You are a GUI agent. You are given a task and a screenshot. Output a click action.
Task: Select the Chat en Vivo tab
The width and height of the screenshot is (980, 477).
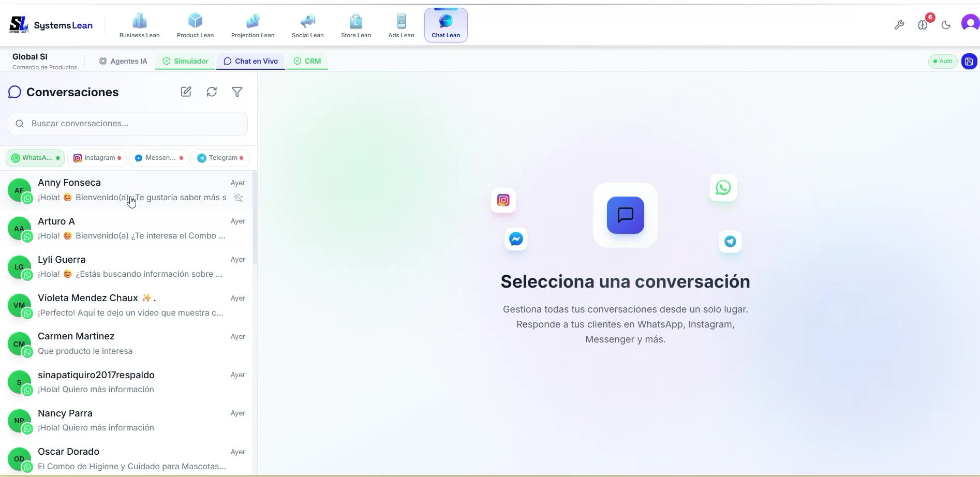tap(250, 61)
